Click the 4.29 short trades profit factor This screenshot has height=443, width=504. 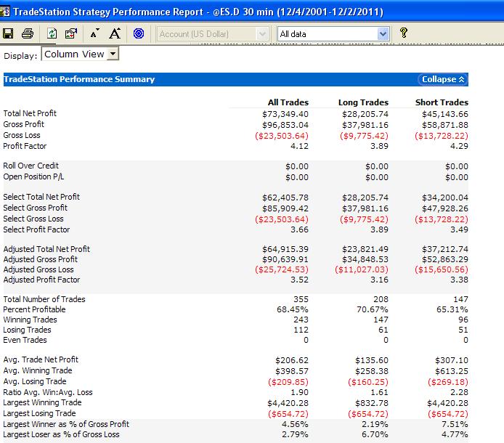(459, 146)
